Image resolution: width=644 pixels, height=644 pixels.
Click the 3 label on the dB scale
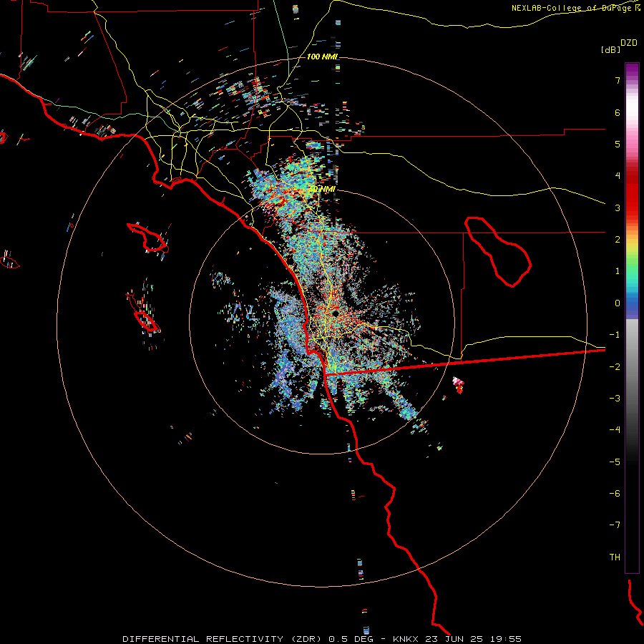(x=618, y=208)
